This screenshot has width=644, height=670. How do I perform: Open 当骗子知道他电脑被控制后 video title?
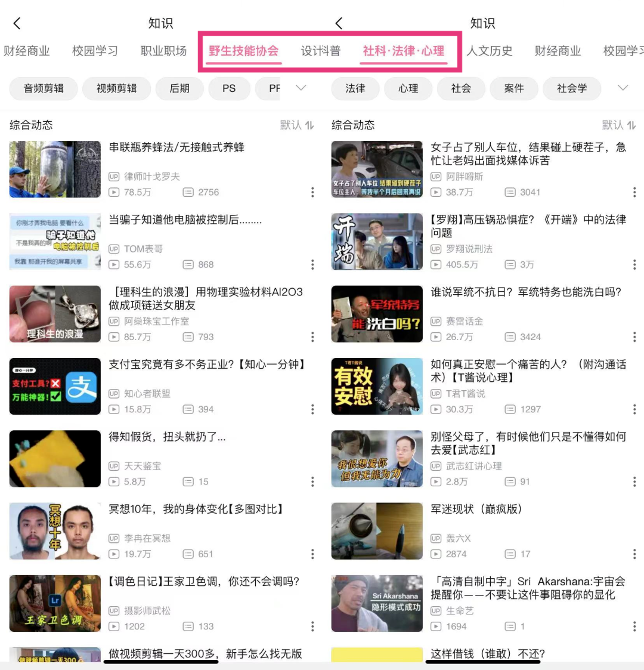pos(185,220)
